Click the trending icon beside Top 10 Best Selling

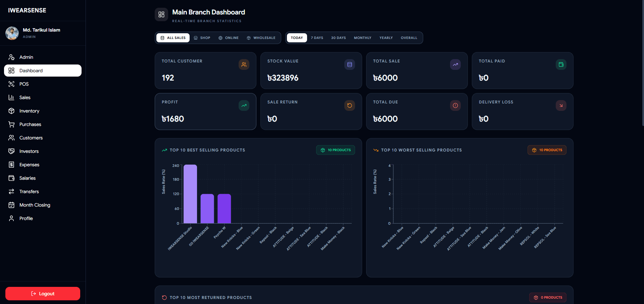(164, 150)
